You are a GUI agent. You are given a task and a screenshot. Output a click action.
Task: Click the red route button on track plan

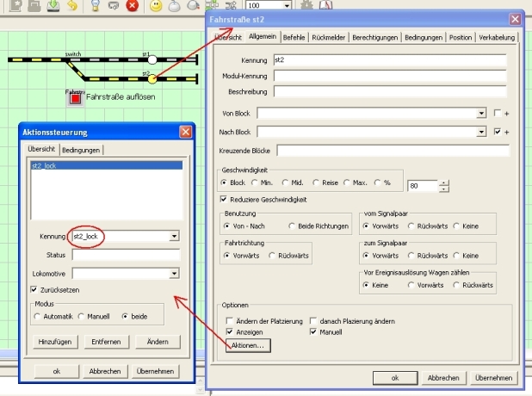click(75, 99)
